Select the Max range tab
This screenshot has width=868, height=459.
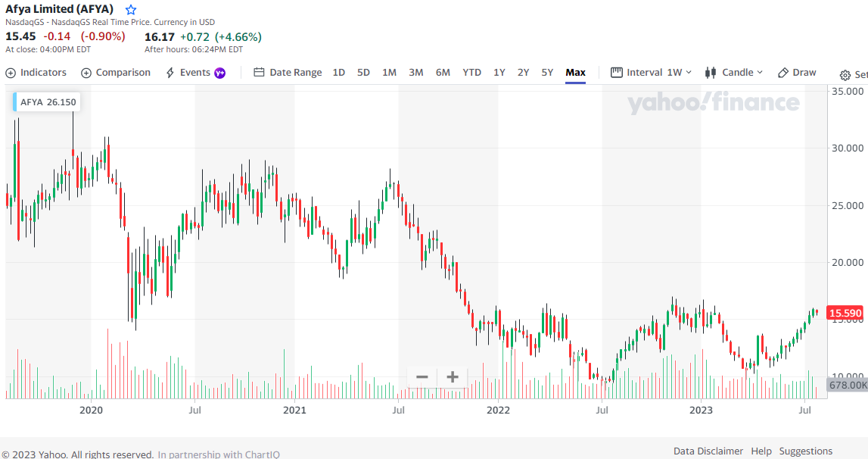(576, 73)
